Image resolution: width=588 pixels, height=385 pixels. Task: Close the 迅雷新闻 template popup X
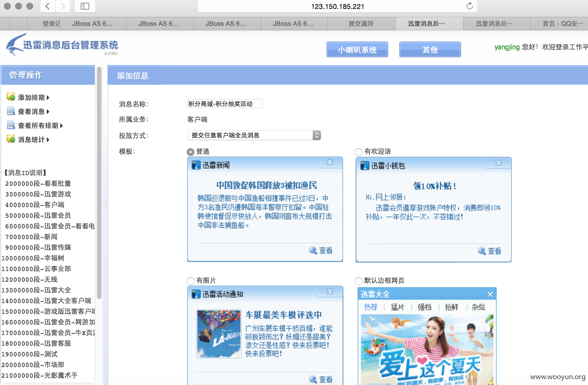tap(330, 162)
